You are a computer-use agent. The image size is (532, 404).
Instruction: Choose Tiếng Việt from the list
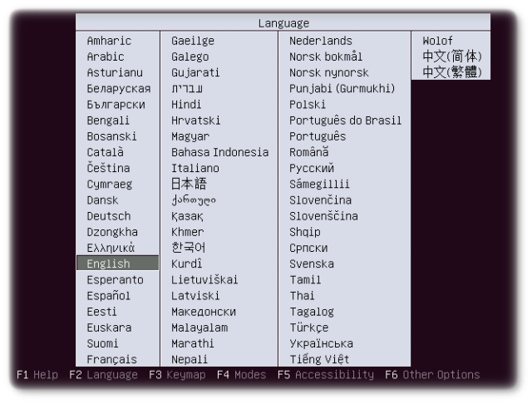(321, 359)
